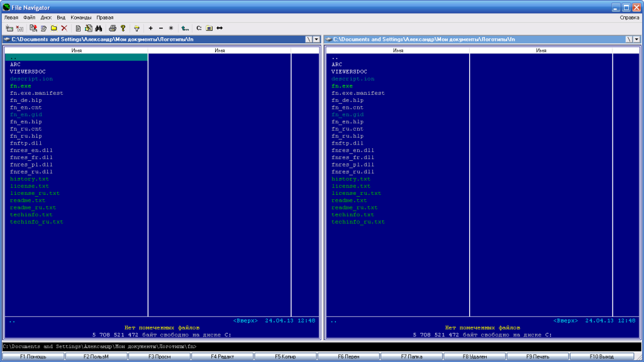Open the Диск menu

(x=46, y=18)
